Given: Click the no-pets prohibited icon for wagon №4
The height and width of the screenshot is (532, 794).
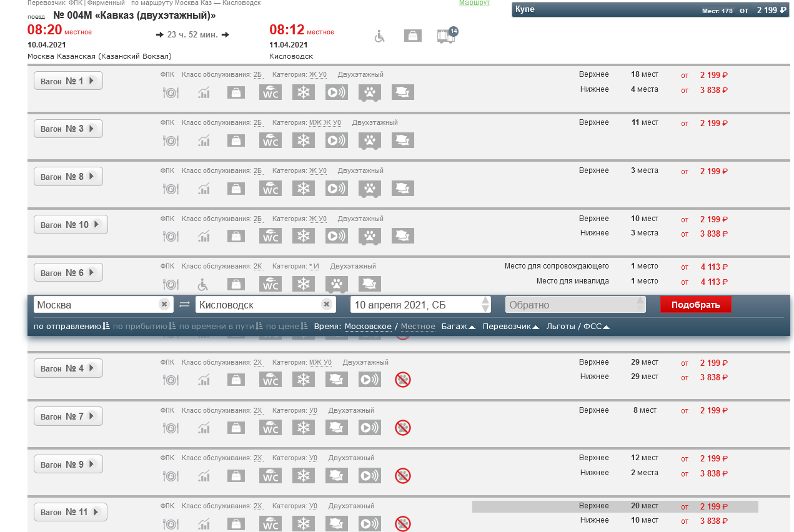Looking at the screenshot, I should [x=403, y=380].
